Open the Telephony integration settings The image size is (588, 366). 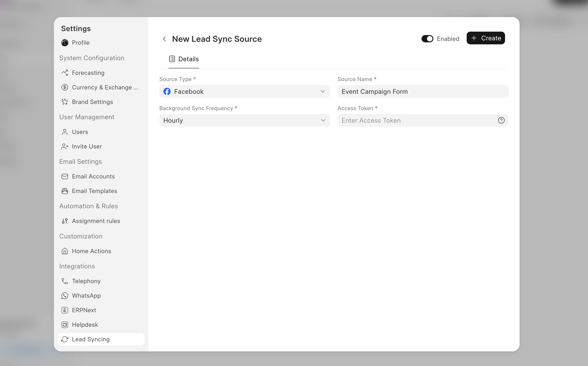click(x=86, y=281)
